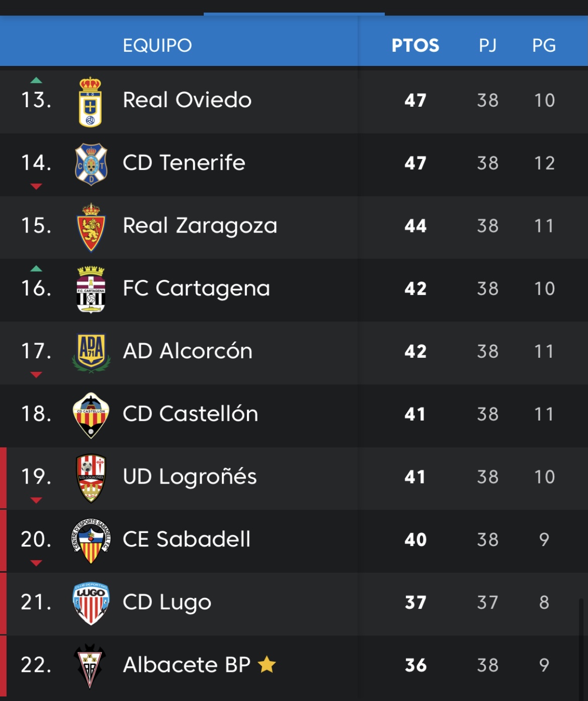The image size is (588, 701).
Task: Click the Albacete BP club badge
Action: pos(90,666)
